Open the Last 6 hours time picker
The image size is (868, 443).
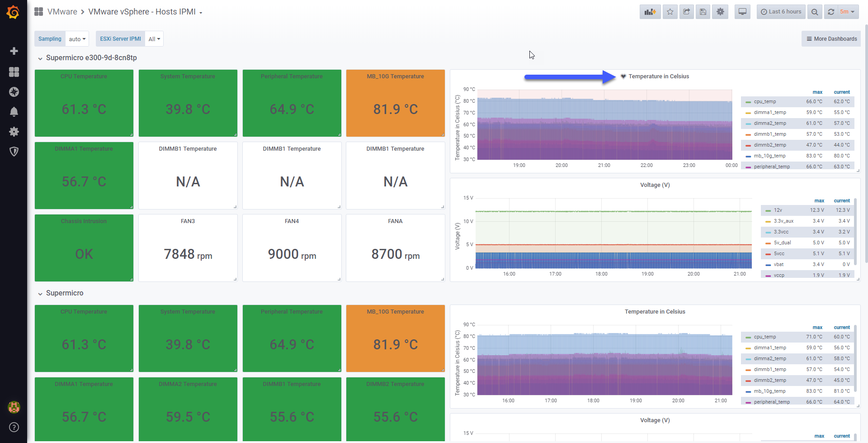(781, 12)
